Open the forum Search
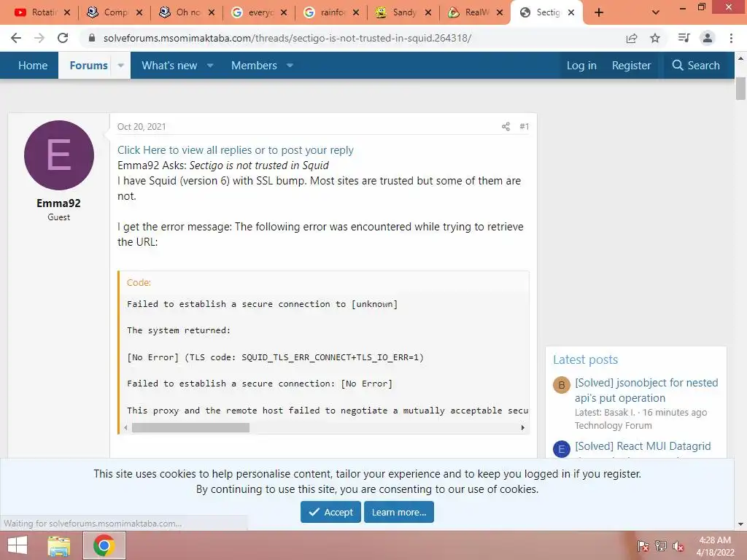 (696, 65)
